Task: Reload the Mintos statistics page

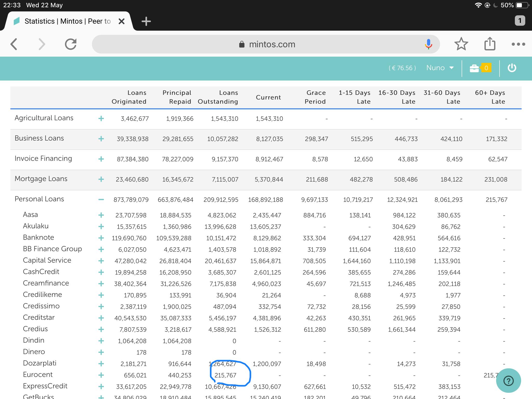Action: coord(71,44)
